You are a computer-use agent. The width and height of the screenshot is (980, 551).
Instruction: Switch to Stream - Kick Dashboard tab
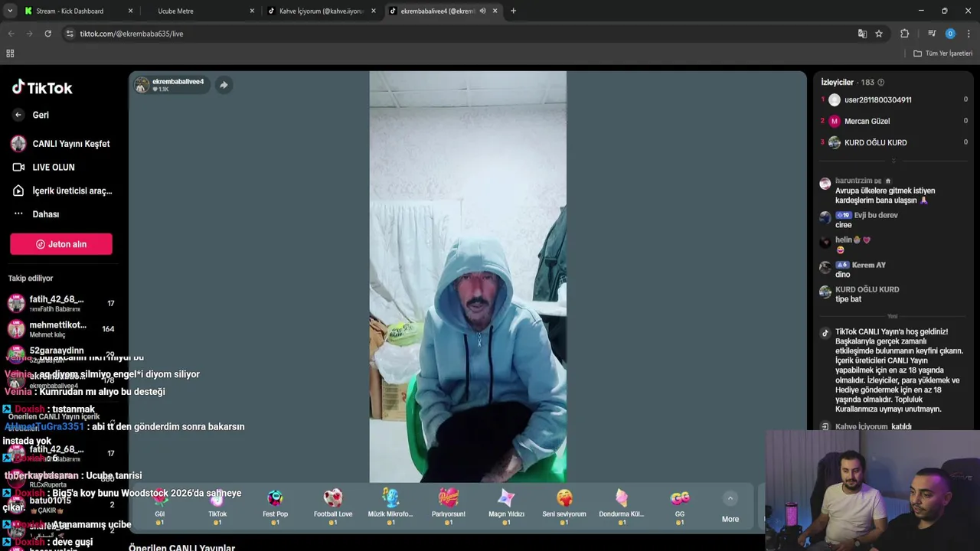[77, 11]
